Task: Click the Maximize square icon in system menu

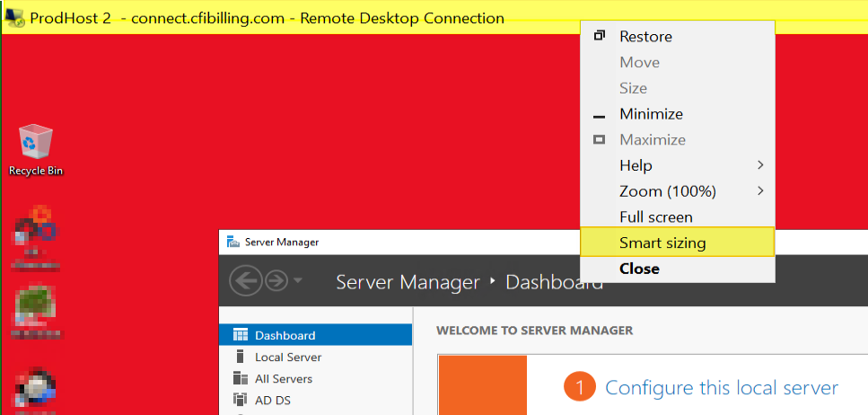Action: (599, 139)
